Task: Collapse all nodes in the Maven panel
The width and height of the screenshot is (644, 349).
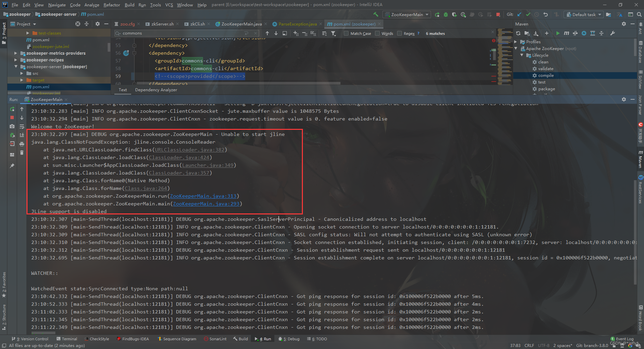Action: point(601,33)
